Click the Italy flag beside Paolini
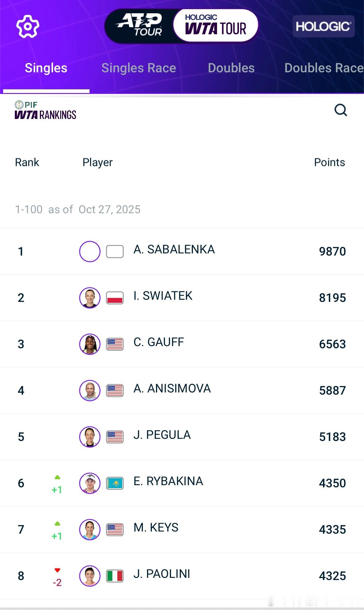Image resolution: width=364 pixels, height=610 pixels. [115, 576]
